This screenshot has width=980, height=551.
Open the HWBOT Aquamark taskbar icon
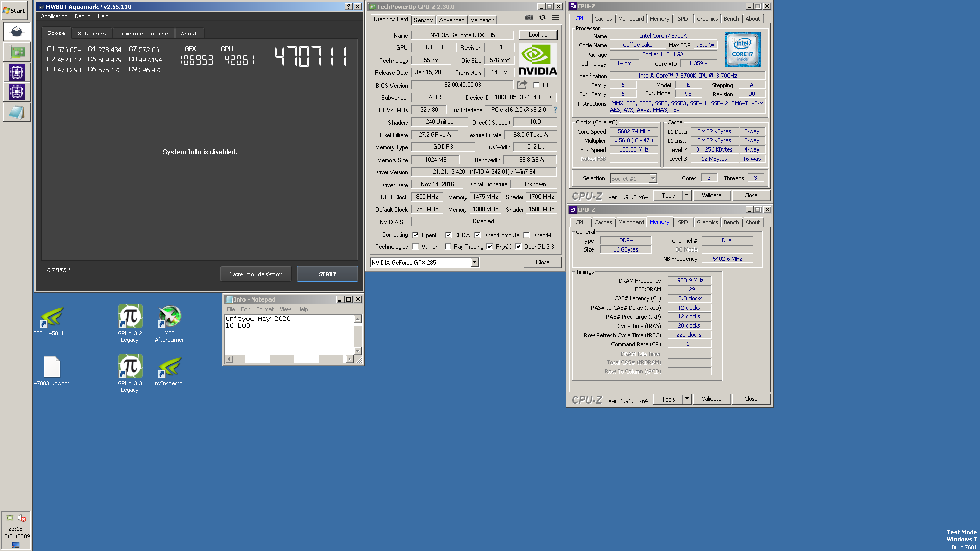pyautogui.click(x=16, y=32)
